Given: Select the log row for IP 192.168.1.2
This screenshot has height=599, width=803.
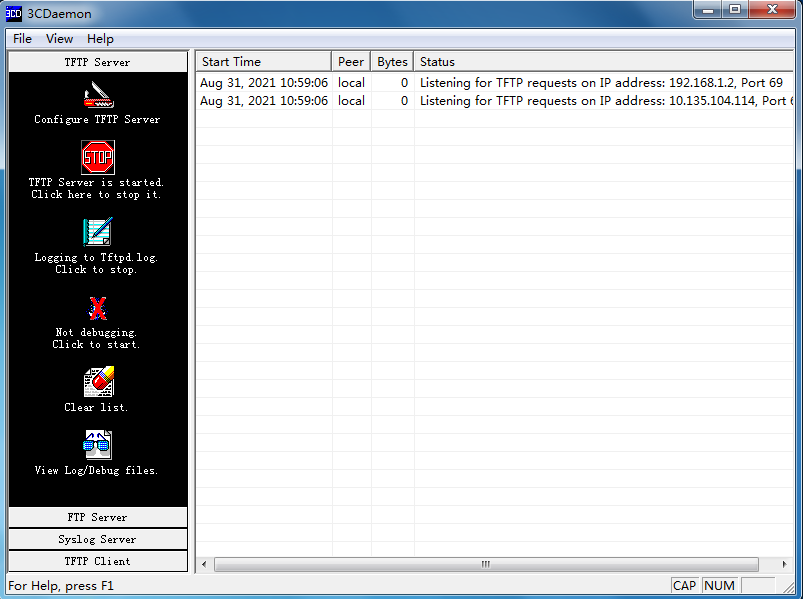Looking at the screenshot, I should click(495, 83).
